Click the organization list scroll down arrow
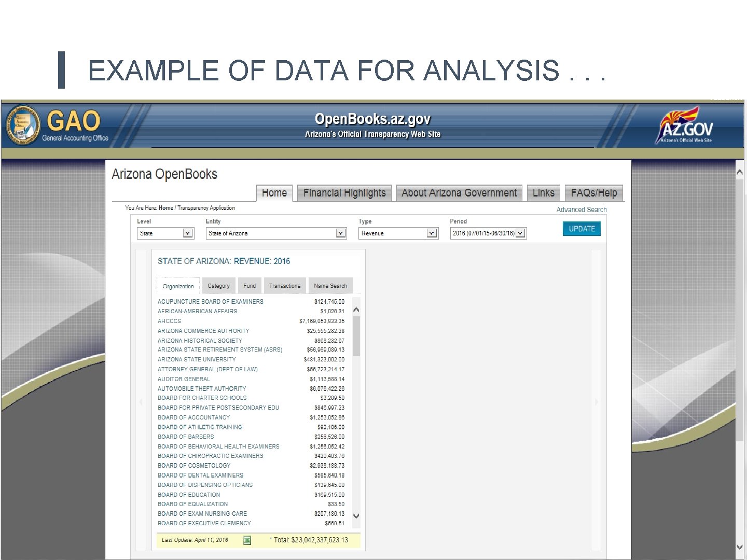Viewport: 747px width, 560px height. [356, 516]
